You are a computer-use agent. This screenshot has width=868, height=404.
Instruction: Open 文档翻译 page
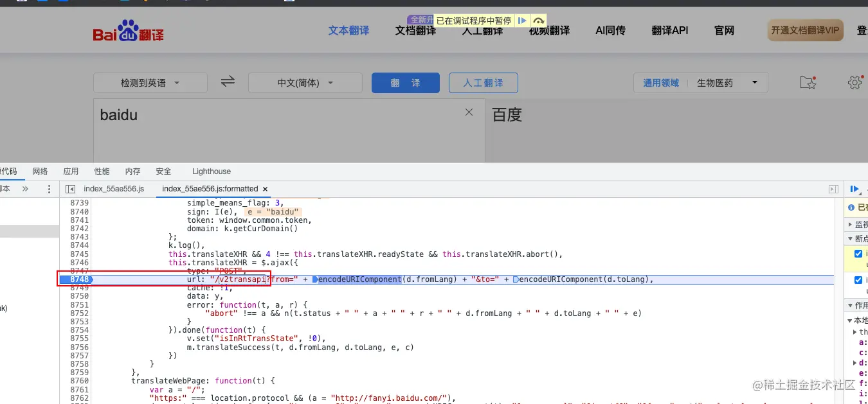[x=415, y=30]
